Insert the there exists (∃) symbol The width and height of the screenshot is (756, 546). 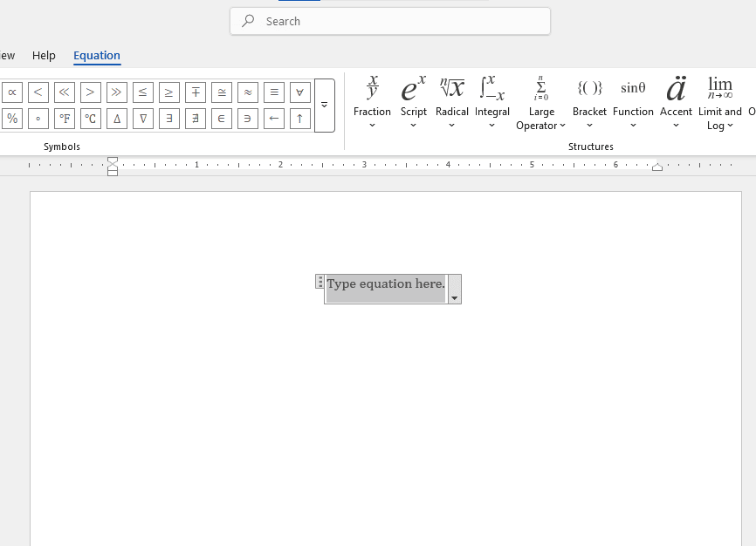click(168, 119)
